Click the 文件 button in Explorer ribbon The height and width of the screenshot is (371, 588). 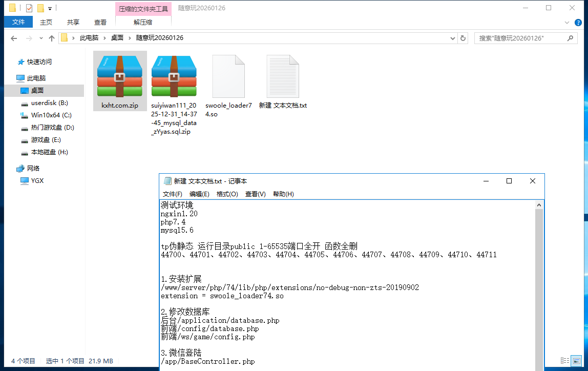tap(18, 22)
